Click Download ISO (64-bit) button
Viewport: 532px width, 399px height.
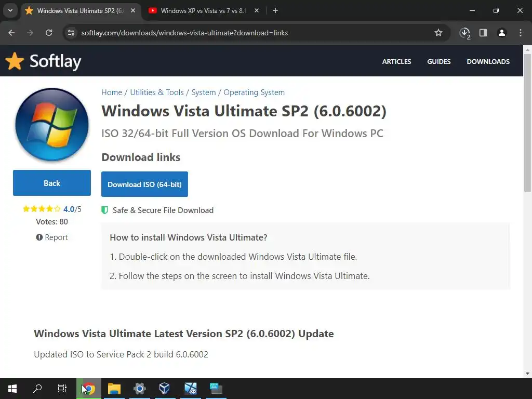[144, 184]
